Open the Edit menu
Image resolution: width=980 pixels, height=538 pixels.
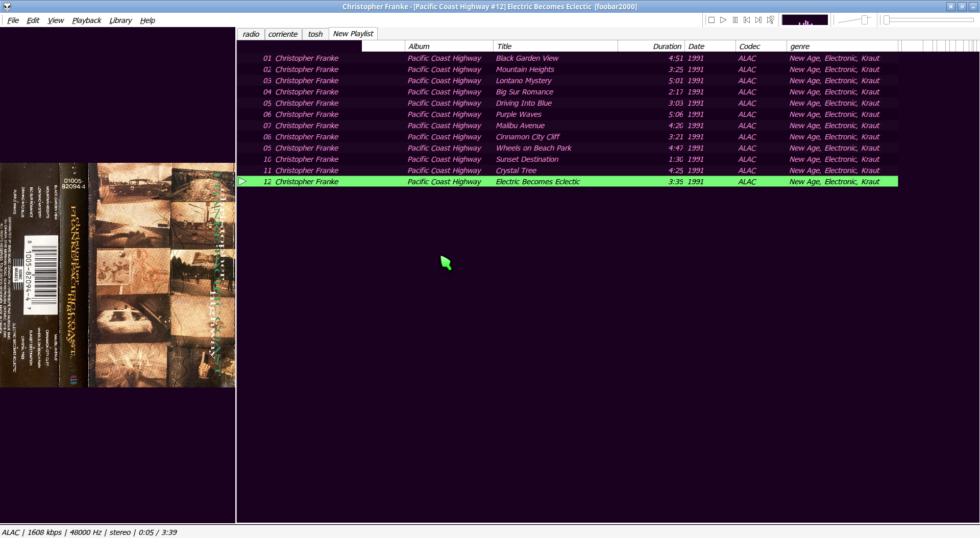(33, 20)
